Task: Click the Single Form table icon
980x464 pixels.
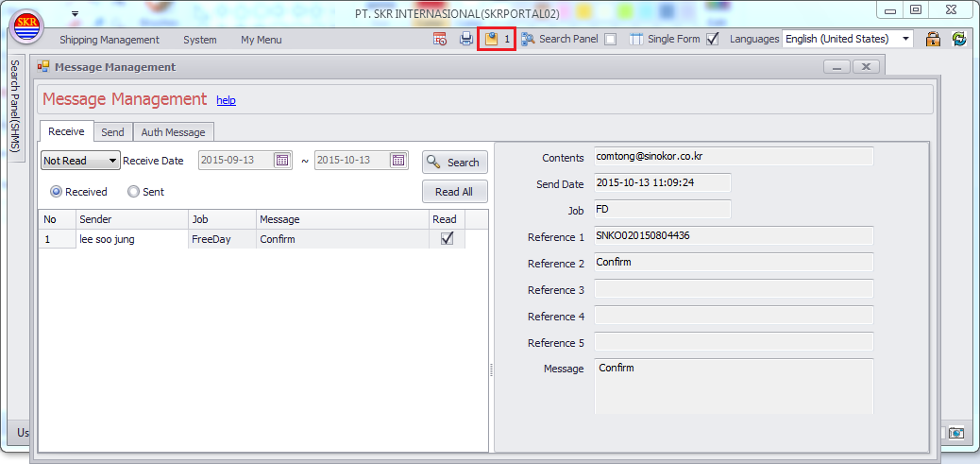Action: point(636,39)
